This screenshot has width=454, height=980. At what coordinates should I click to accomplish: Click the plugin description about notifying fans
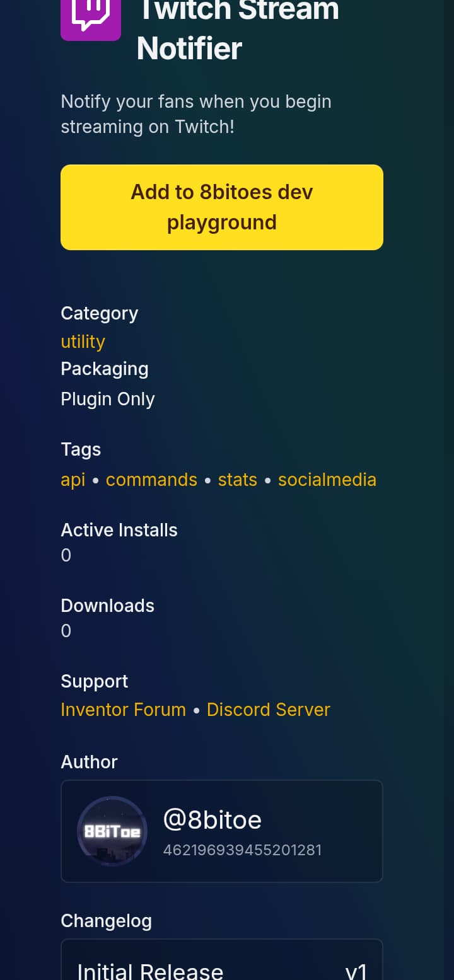(196, 114)
